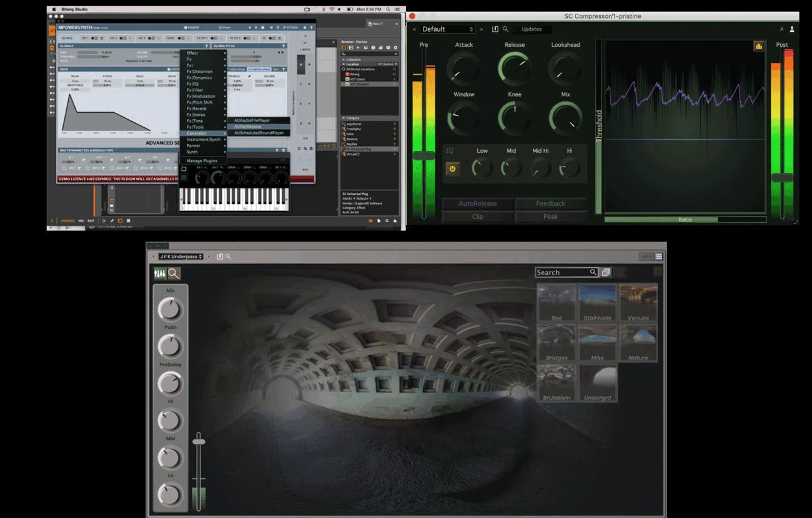Image resolution: width=812 pixels, height=518 pixels.
Task: Open the JFK Underpass preset dropdown
Action: click(181, 257)
